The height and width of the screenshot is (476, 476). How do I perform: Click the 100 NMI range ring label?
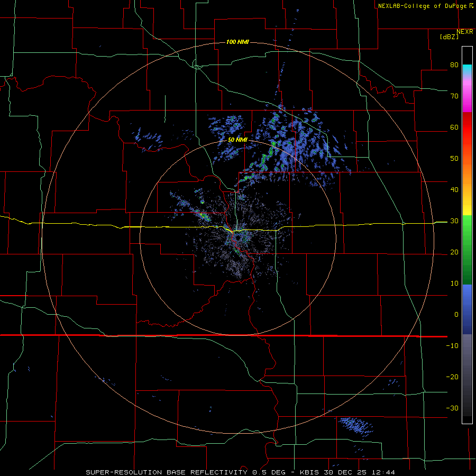coord(237,42)
